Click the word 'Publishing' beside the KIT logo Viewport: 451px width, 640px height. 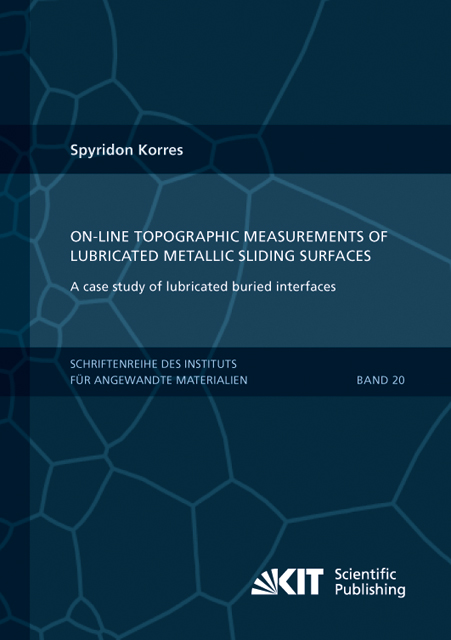click(x=370, y=590)
